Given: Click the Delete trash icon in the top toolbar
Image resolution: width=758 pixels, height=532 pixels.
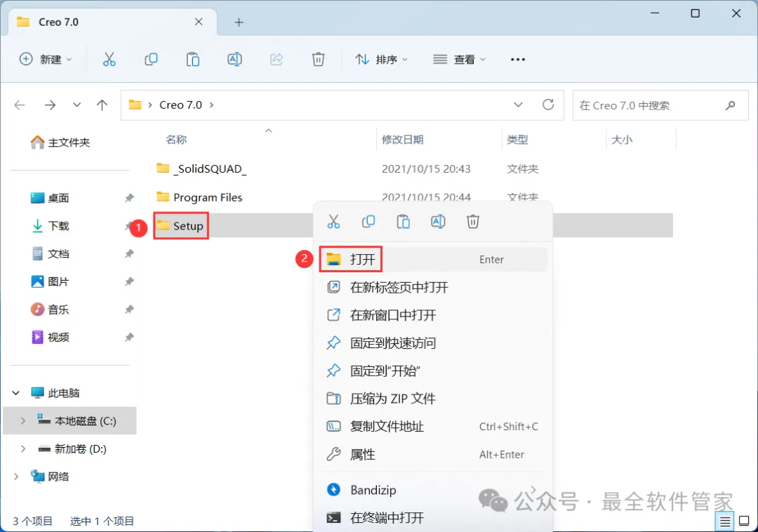Looking at the screenshot, I should pos(318,60).
